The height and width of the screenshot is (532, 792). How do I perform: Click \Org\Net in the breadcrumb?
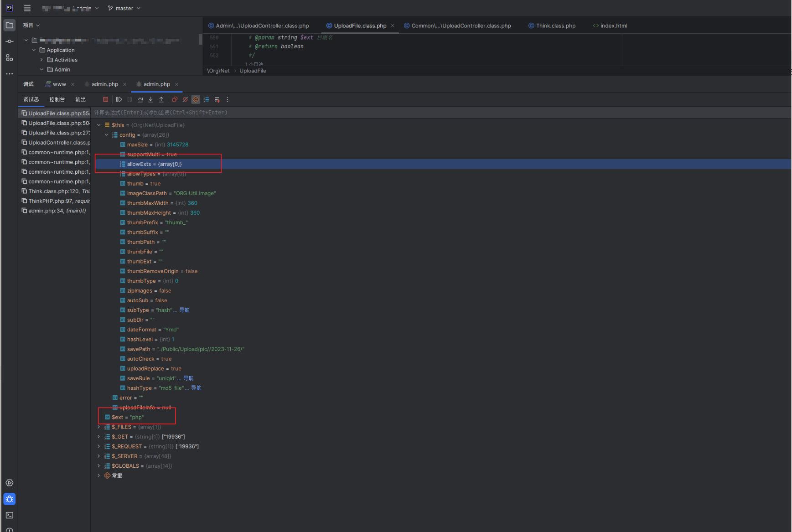point(218,71)
